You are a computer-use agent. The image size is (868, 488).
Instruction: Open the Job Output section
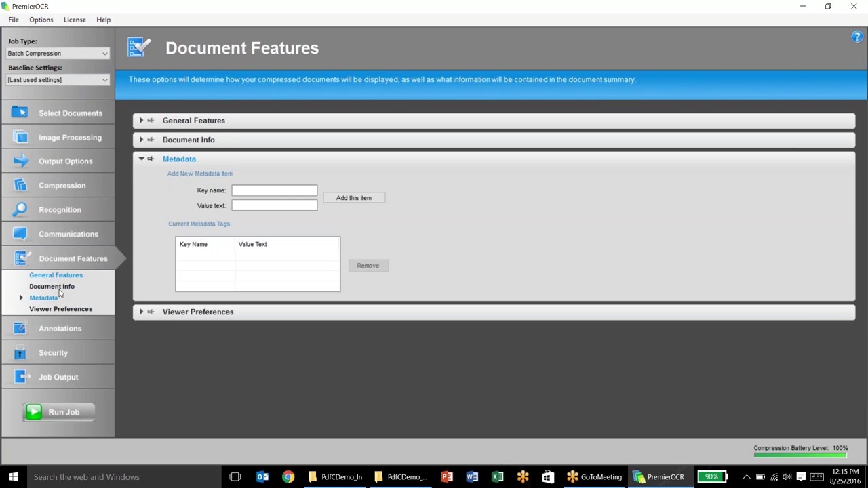pyautogui.click(x=58, y=377)
